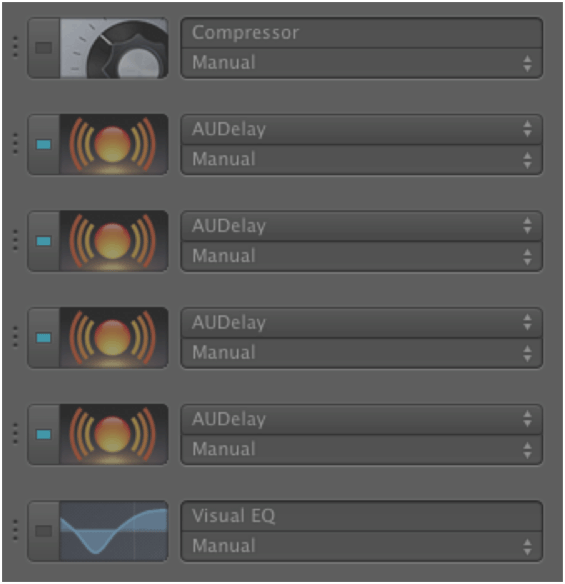The height and width of the screenshot is (584, 565).
Task: Open the Compressor knob thumbnail
Action: tap(114, 48)
